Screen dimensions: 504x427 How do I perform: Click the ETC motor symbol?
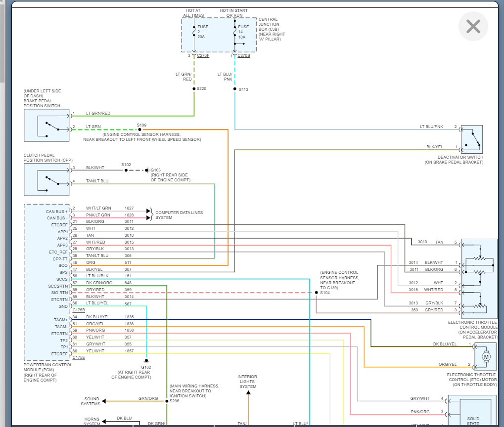pyautogui.click(x=485, y=357)
